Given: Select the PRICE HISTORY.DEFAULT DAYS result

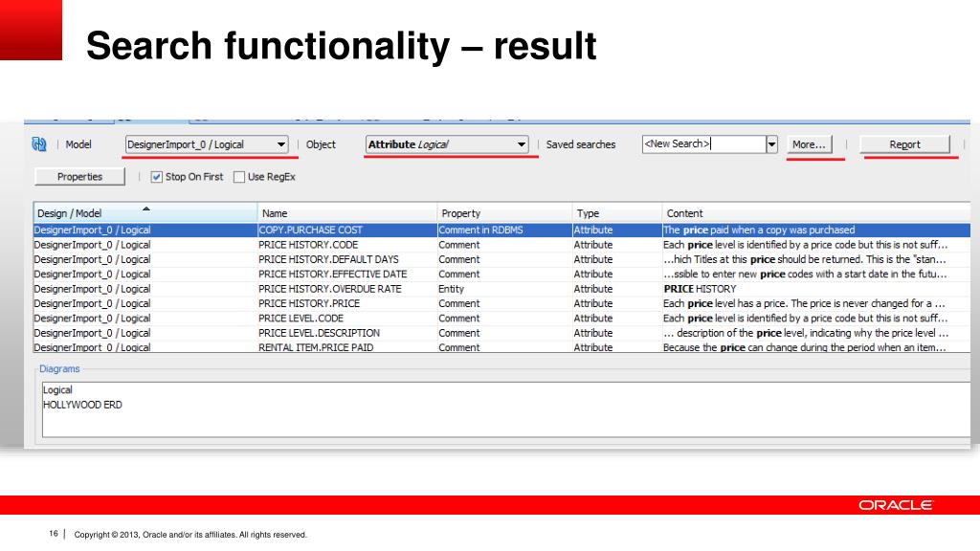Looking at the screenshot, I should pos(501,259).
